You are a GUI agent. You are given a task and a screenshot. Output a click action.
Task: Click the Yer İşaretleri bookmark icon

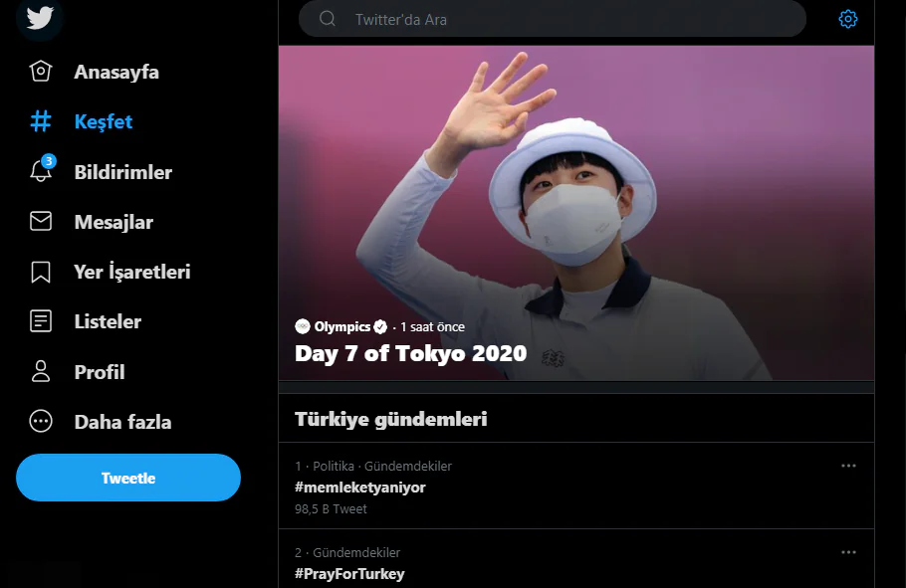pos(41,272)
